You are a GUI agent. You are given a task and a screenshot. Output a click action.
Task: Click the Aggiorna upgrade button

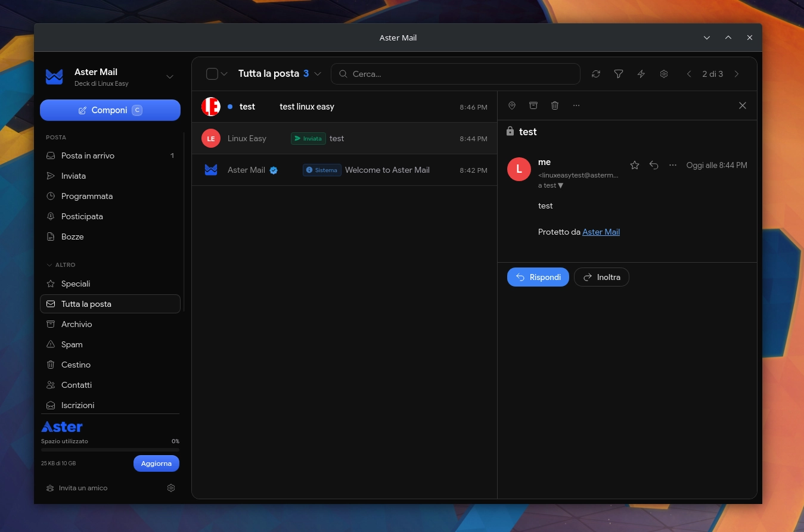[156, 463]
